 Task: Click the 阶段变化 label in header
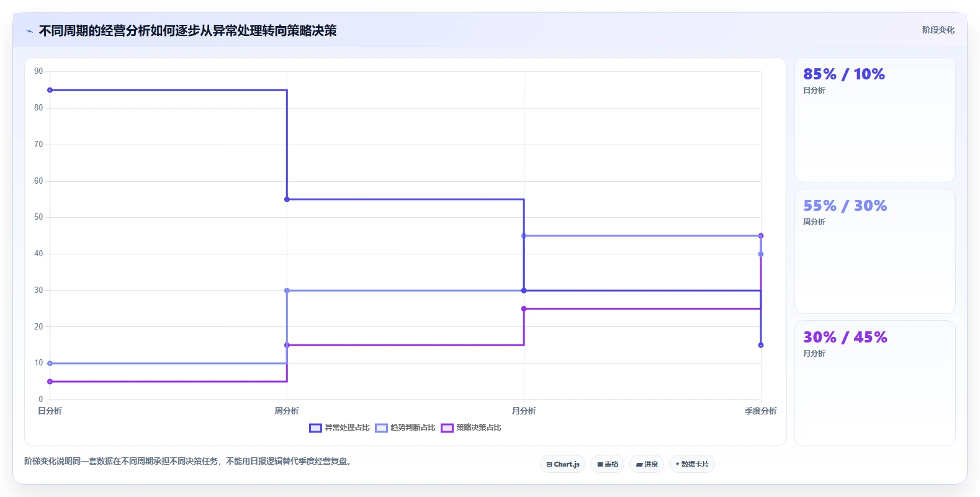pyautogui.click(x=938, y=30)
